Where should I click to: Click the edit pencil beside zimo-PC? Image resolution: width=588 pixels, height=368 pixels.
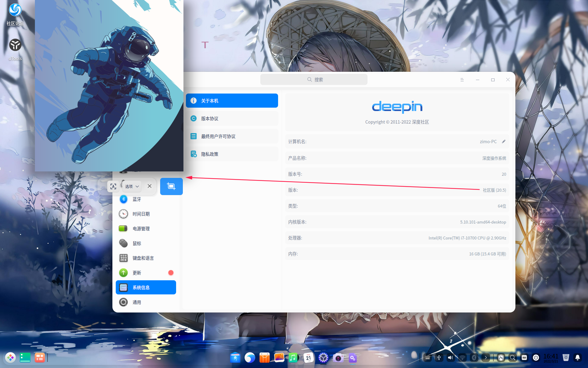point(504,141)
